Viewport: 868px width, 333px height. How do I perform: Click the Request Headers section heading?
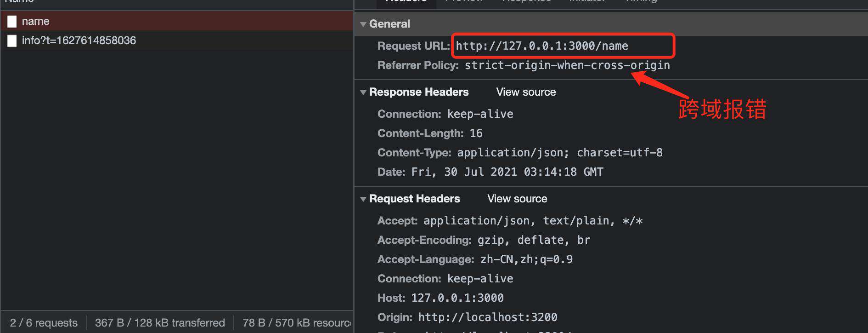tap(414, 199)
